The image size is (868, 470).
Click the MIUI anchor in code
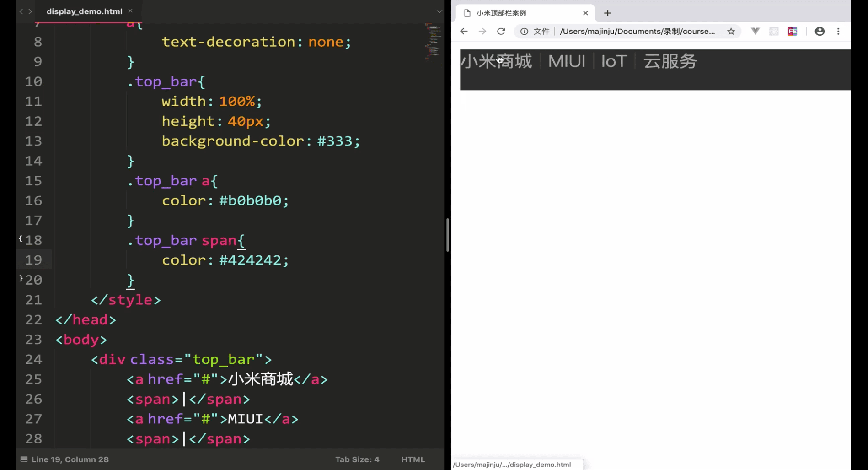pyautogui.click(x=213, y=419)
